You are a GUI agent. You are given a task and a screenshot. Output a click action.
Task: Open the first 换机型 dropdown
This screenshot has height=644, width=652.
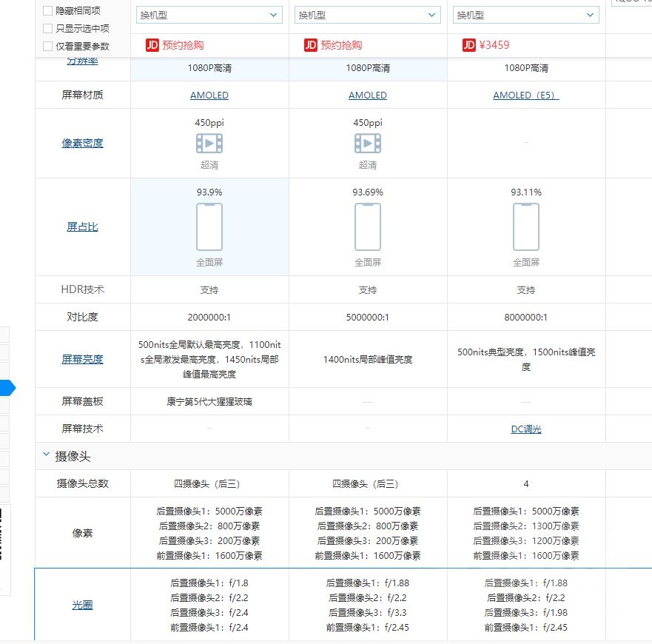point(208,15)
